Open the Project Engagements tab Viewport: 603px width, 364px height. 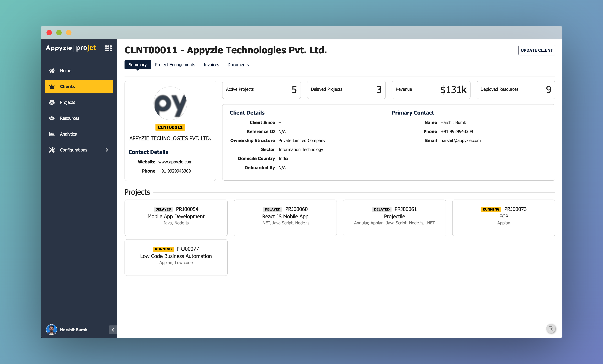coord(175,65)
